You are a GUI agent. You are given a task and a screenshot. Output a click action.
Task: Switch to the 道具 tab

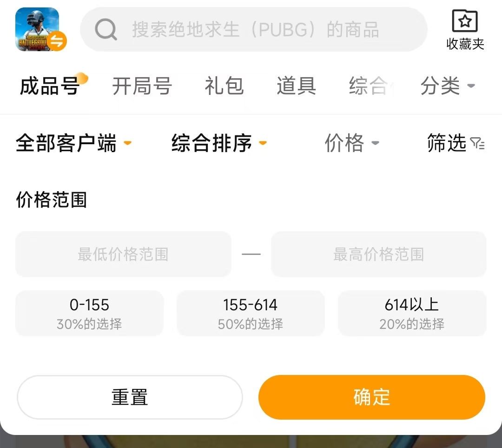297,86
